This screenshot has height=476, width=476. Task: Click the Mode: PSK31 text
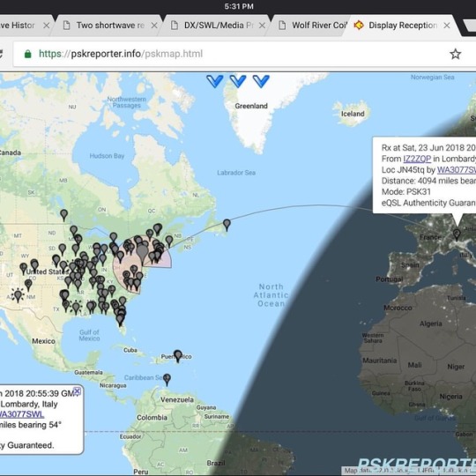coord(405,192)
